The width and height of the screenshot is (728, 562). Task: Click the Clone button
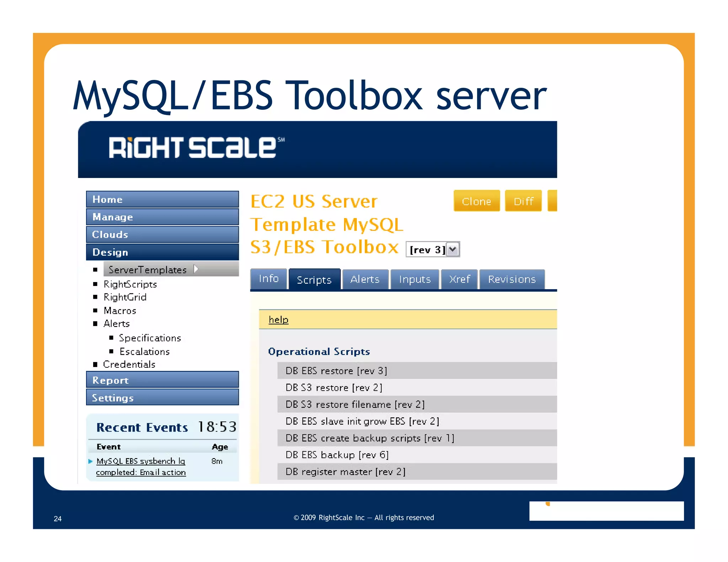[477, 201]
